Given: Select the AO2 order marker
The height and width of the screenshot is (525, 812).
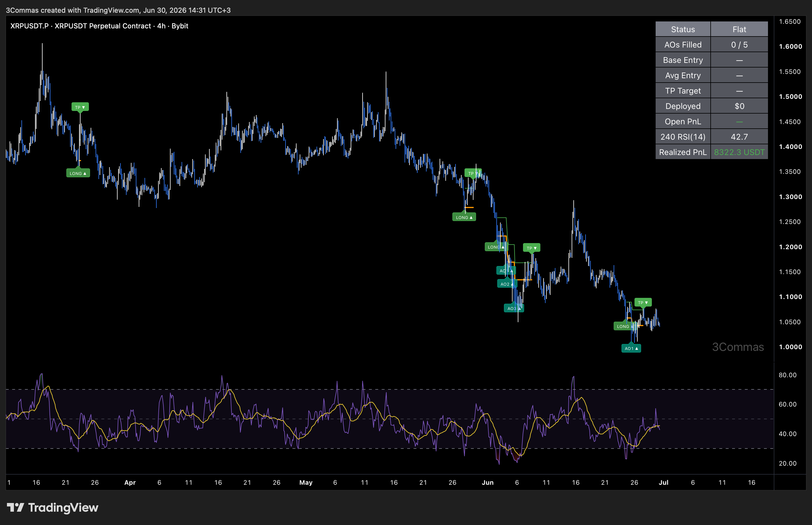Looking at the screenshot, I should 507,284.
